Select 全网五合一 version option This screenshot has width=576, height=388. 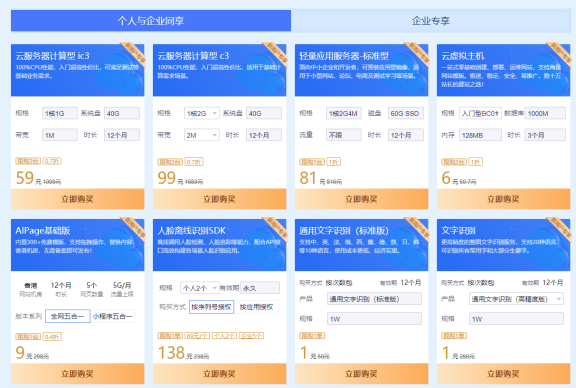click(x=68, y=316)
